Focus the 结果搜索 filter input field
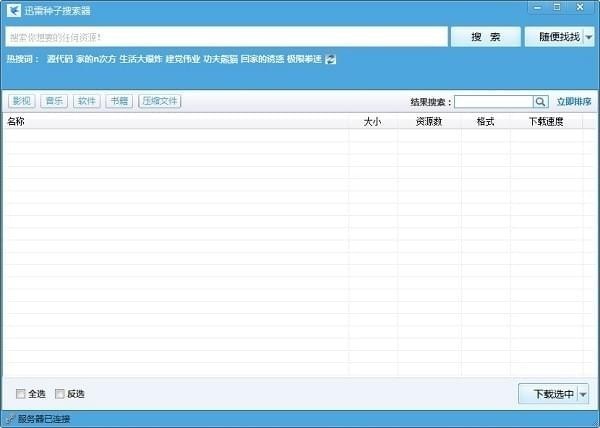600x428 pixels. pos(494,102)
